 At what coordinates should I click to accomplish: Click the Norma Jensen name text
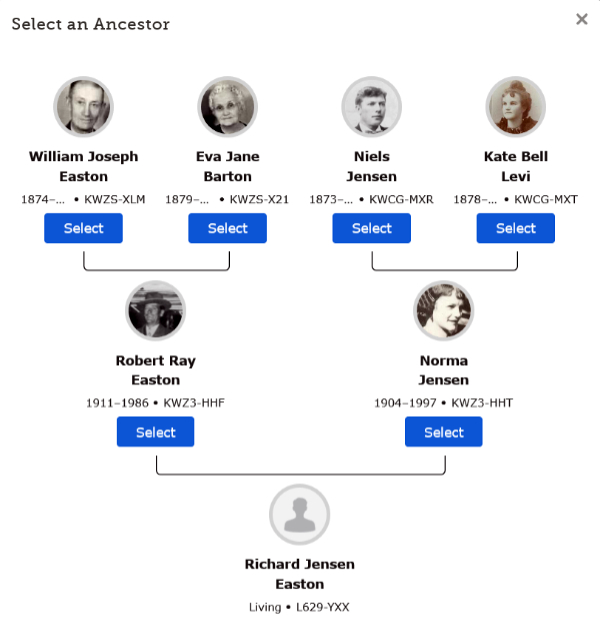point(444,370)
